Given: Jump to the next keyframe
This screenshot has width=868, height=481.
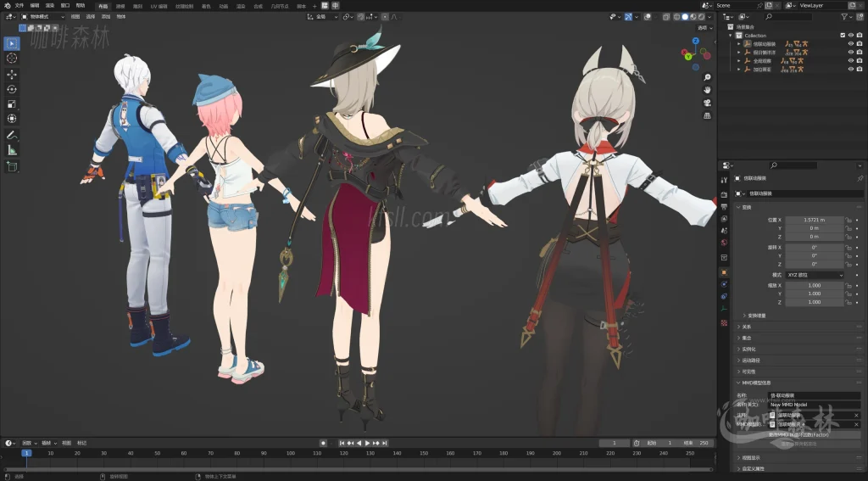Looking at the screenshot, I should [376, 444].
